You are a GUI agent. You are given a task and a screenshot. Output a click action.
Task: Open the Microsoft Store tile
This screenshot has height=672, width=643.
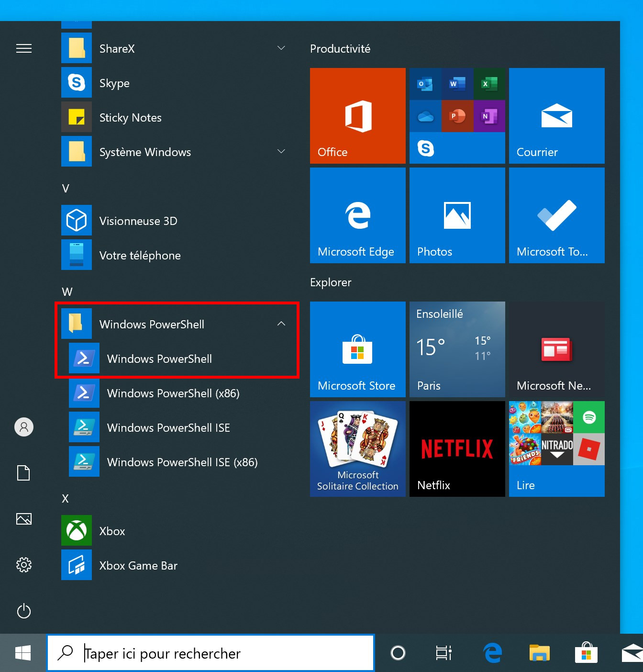point(358,349)
